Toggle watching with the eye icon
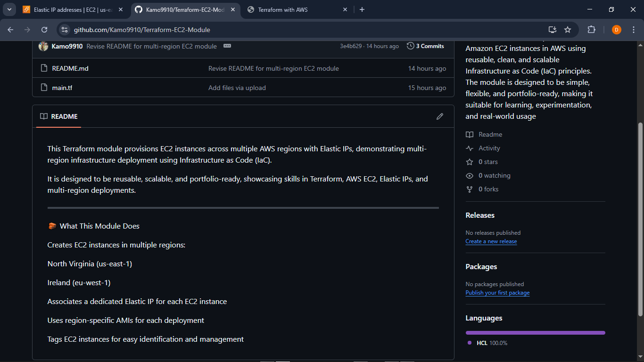This screenshot has height=362, width=644. [470, 175]
